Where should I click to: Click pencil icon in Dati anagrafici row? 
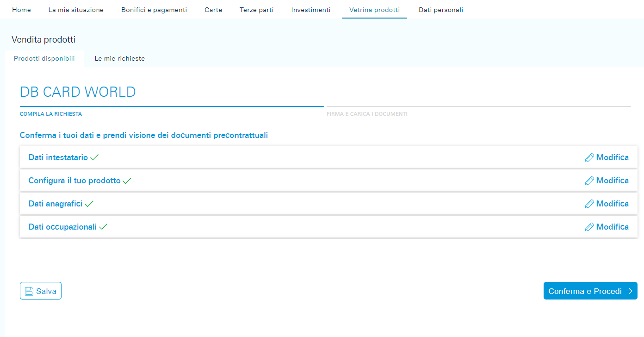coord(589,204)
